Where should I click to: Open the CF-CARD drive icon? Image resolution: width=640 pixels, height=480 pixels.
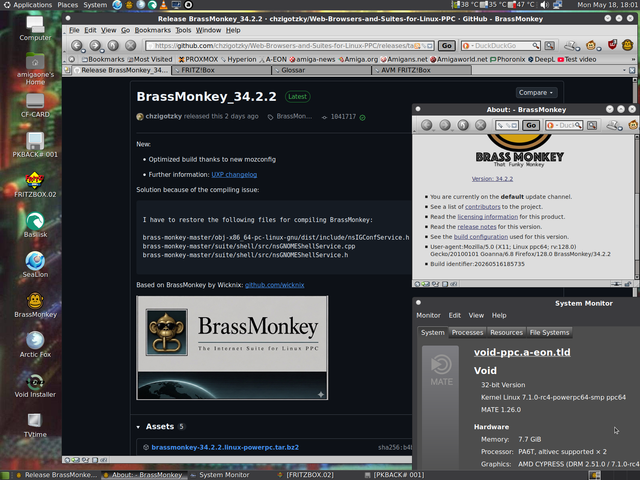click(35, 106)
